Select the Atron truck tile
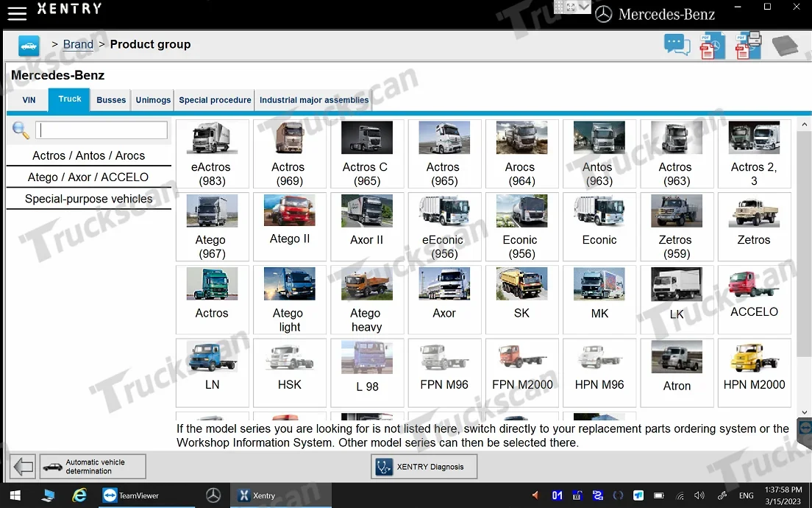Screen dimensions: 812x508 (x=677, y=373)
